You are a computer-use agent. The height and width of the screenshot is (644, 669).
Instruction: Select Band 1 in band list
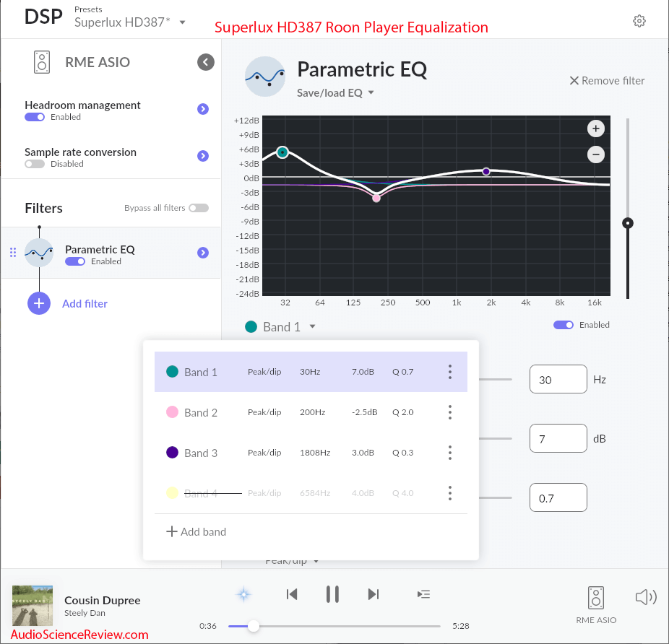pyautogui.click(x=311, y=372)
